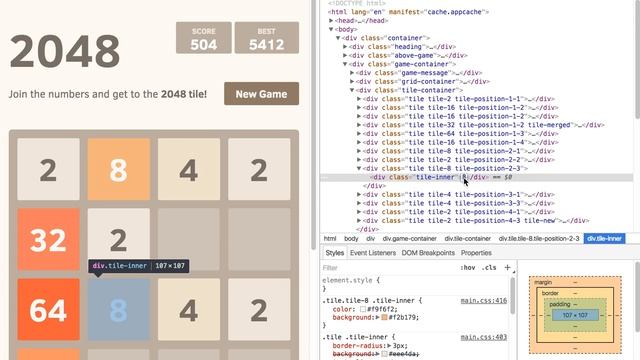Click the 32 tile on the board

[x=48, y=239]
